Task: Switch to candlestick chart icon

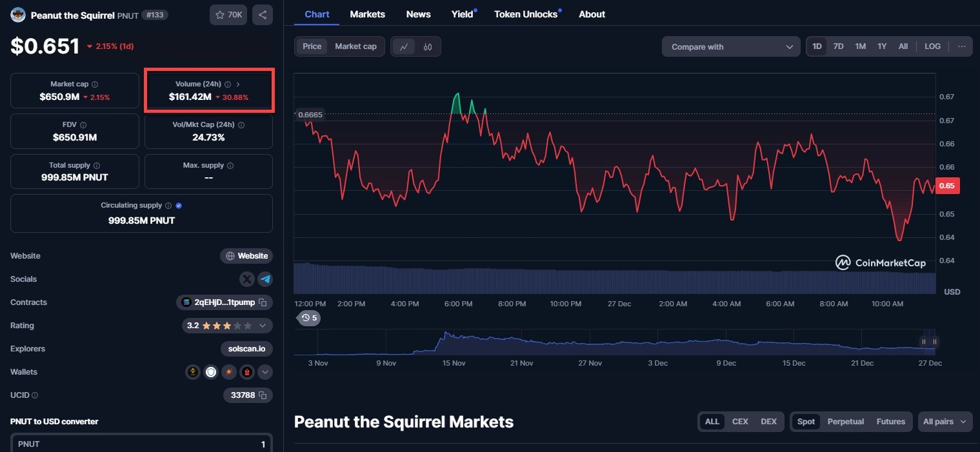Action: (x=428, y=46)
